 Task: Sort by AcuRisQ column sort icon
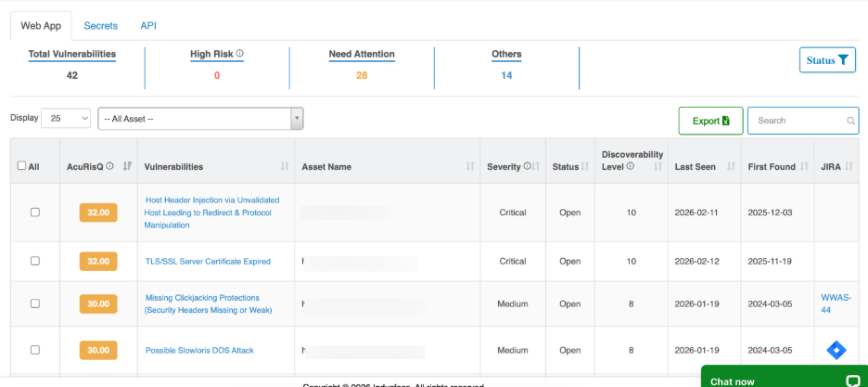coord(127,166)
